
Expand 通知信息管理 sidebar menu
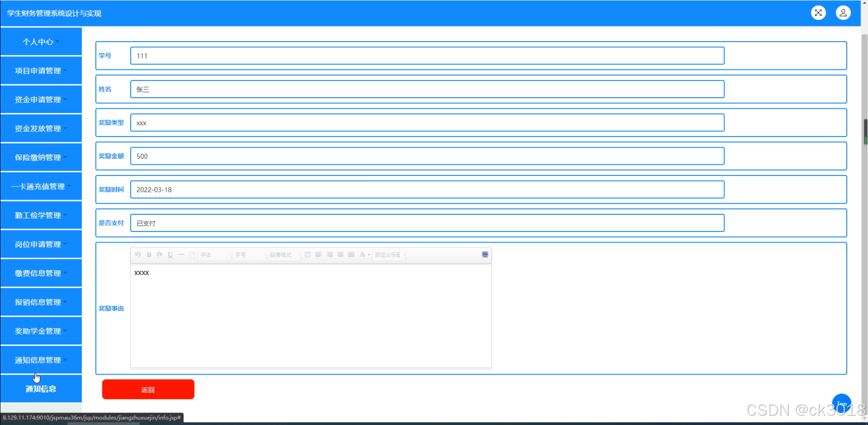point(41,360)
